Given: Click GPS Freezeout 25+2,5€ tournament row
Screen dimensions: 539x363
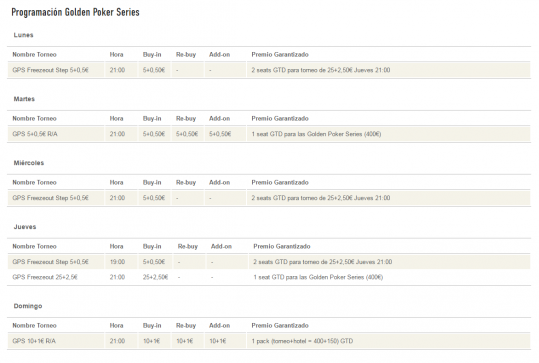Looking at the screenshot, I should [269, 277].
